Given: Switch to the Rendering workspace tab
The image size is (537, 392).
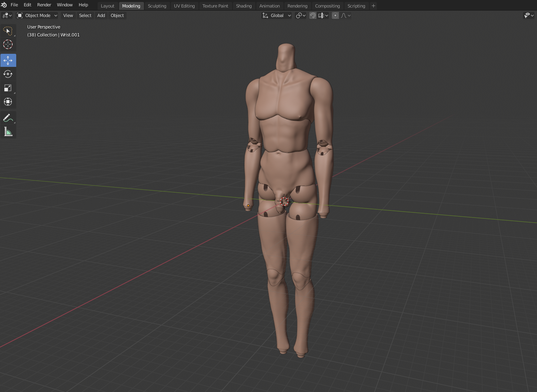Looking at the screenshot, I should pos(297,6).
